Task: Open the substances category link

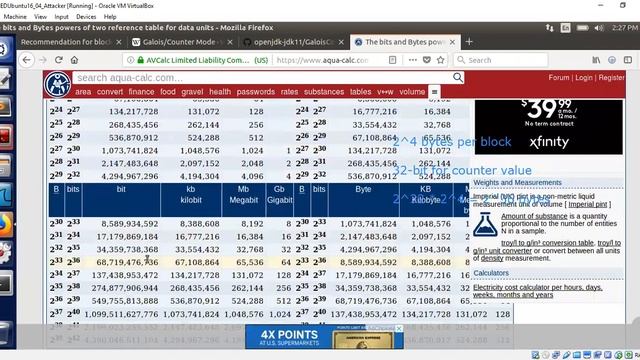Action: [324, 92]
